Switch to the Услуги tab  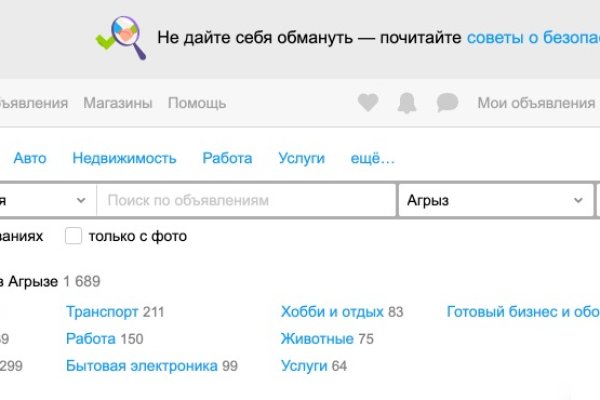tap(301, 158)
